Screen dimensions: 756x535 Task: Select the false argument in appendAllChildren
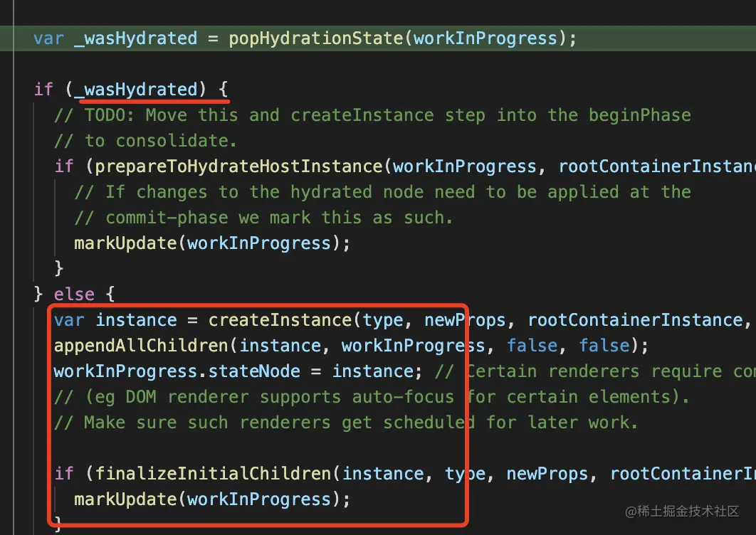532,345
